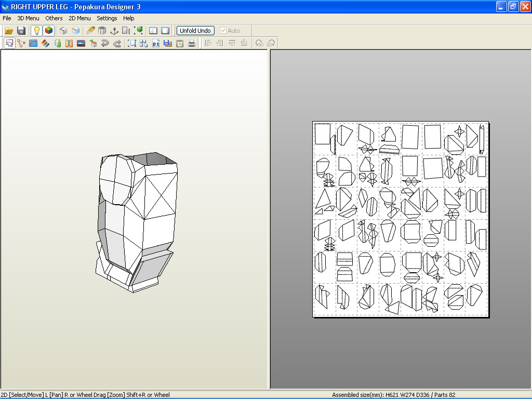The height and width of the screenshot is (399, 532).
Task: Choose the join/disjoin edges tool
Action: 21,44
